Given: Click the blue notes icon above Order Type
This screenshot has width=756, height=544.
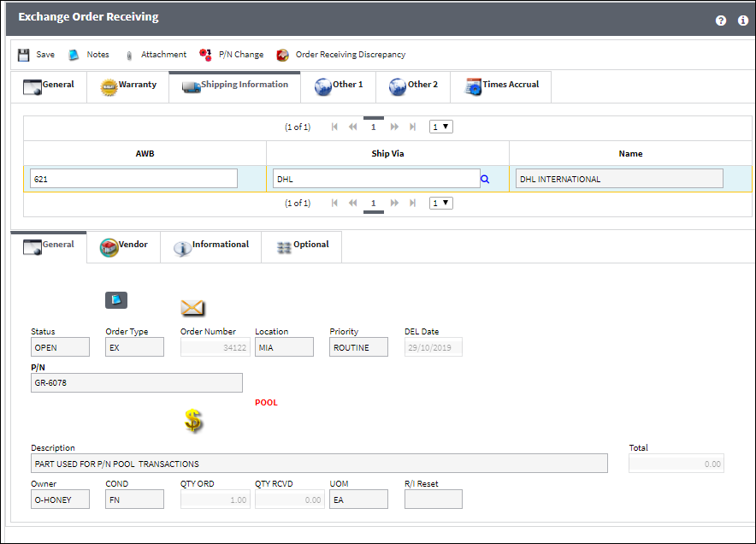Looking at the screenshot, I should pyautogui.click(x=116, y=300).
